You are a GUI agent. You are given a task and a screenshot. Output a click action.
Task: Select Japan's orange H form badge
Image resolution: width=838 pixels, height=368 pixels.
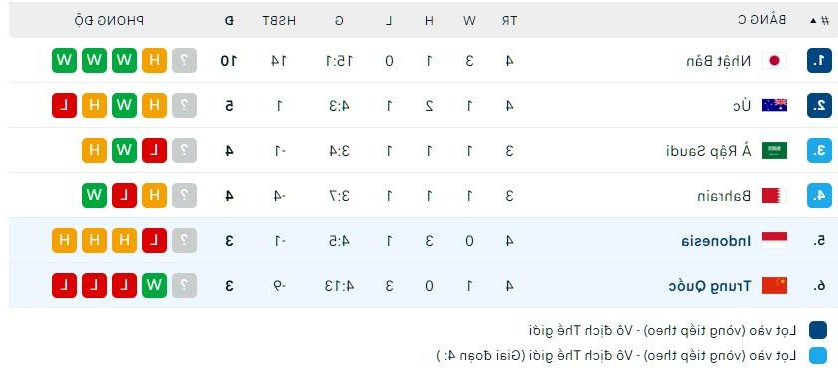click(x=154, y=60)
